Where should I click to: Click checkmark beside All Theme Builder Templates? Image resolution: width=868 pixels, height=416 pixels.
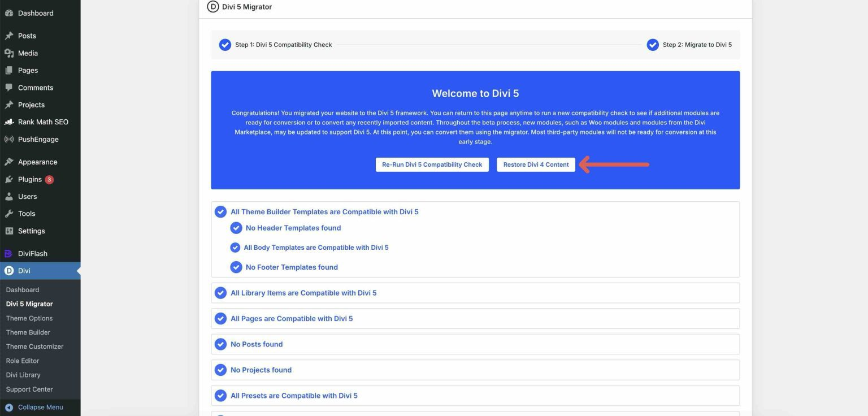[220, 212]
